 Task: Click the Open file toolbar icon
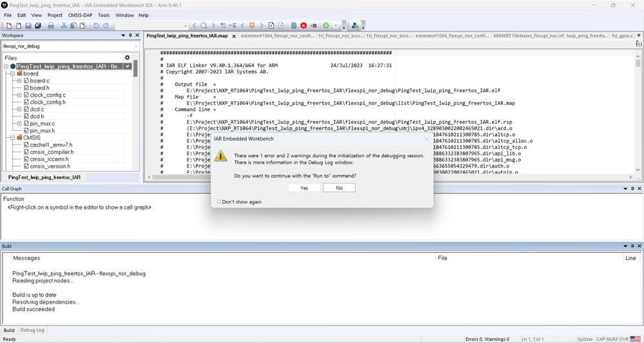coord(19,26)
